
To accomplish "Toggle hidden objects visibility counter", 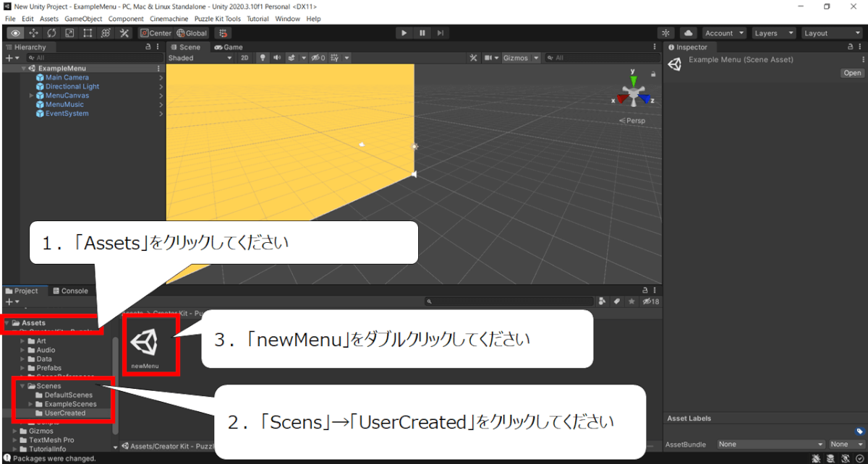I will (x=318, y=58).
